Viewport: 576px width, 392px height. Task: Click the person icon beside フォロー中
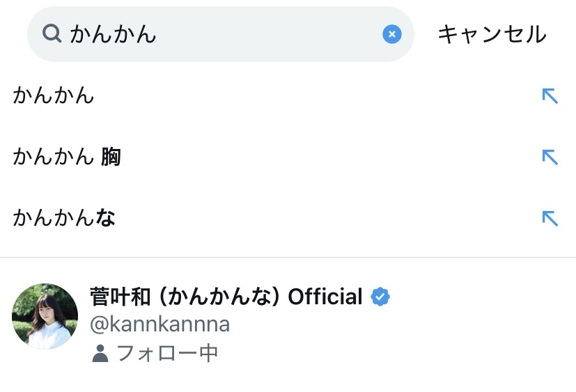[100, 354]
